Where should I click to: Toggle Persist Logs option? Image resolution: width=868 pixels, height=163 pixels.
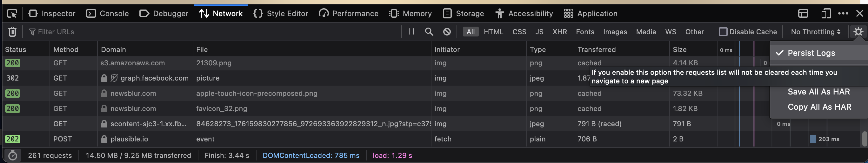811,53
